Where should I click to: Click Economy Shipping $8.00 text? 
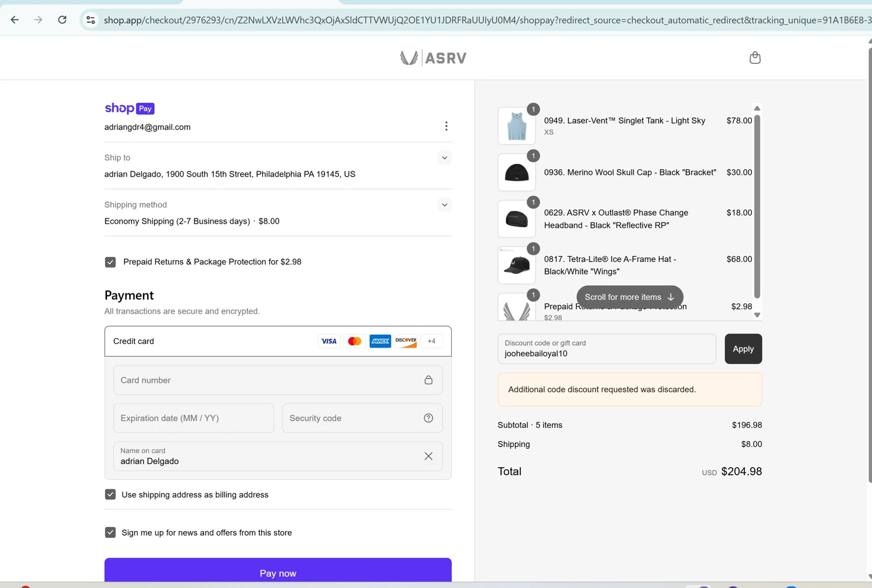click(192, 221)
